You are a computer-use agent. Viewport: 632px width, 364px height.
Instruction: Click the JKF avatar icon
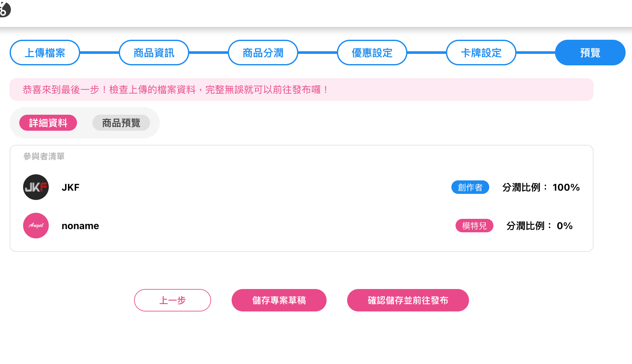click(x=36, y=187)
